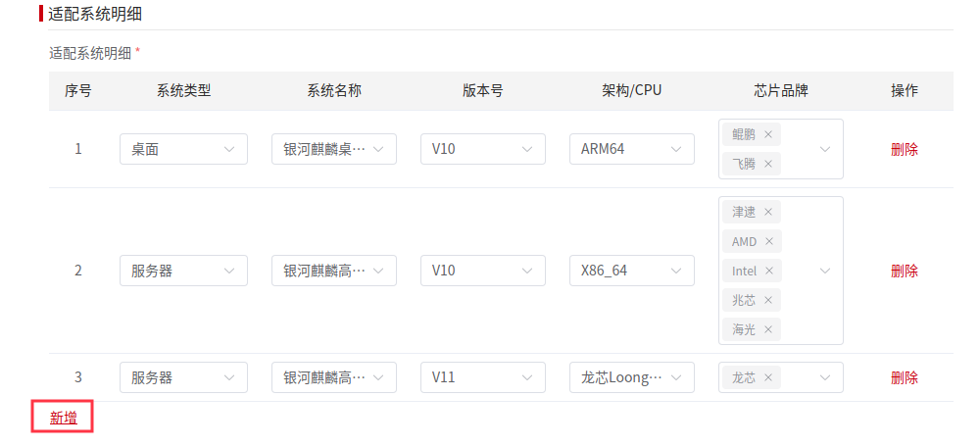
Task: Open the X86_64 architecture dropdown
Action: [631, 271]
